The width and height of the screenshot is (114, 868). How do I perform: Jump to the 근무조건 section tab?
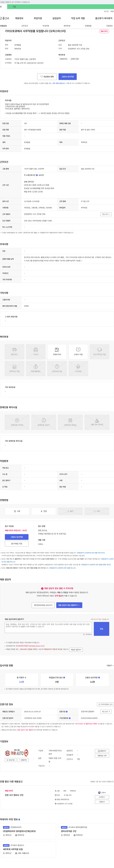pos(25,26)
